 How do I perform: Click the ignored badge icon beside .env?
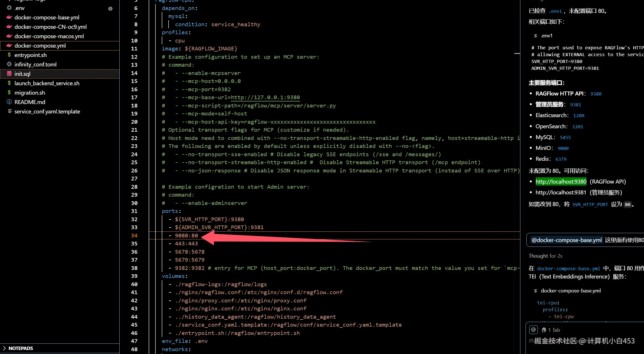pos(110,9)
